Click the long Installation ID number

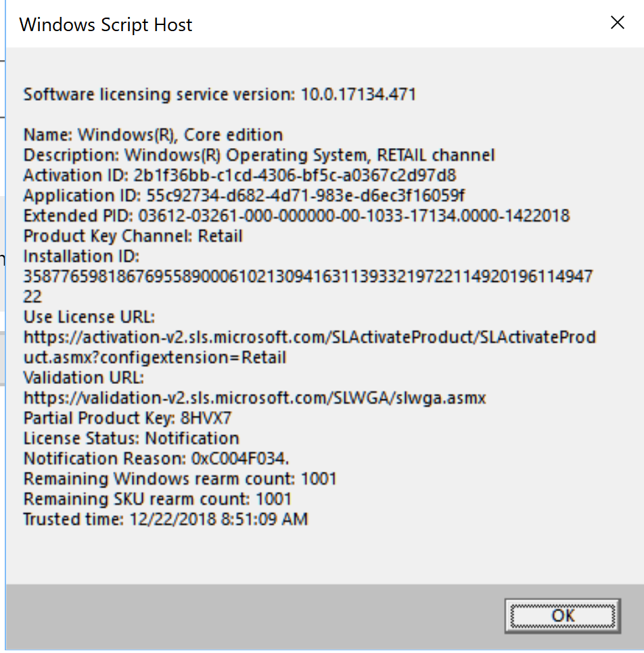[308, 287]
